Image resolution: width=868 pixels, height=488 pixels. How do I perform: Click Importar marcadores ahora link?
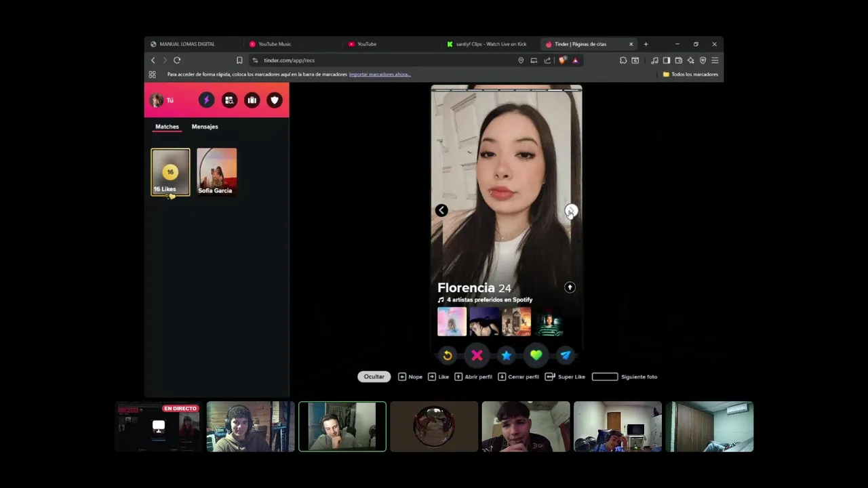click(x=380, y=75)
